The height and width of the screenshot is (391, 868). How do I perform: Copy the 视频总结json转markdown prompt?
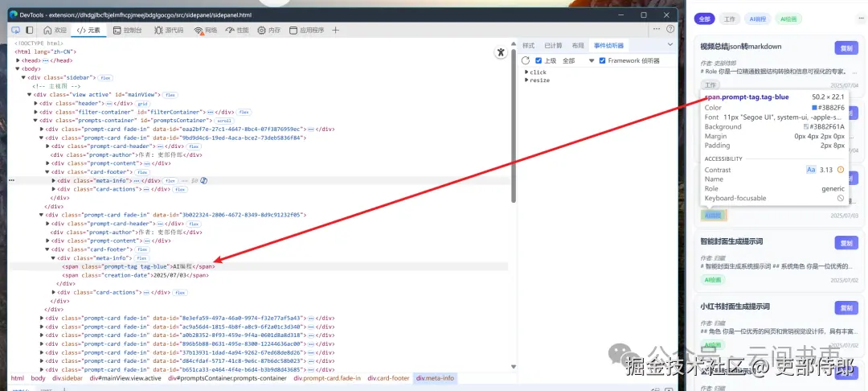click(x=846, y=48)
